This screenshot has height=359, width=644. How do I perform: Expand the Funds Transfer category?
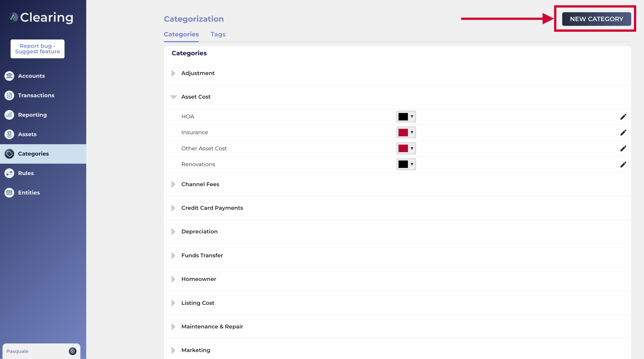coord(173,255)
